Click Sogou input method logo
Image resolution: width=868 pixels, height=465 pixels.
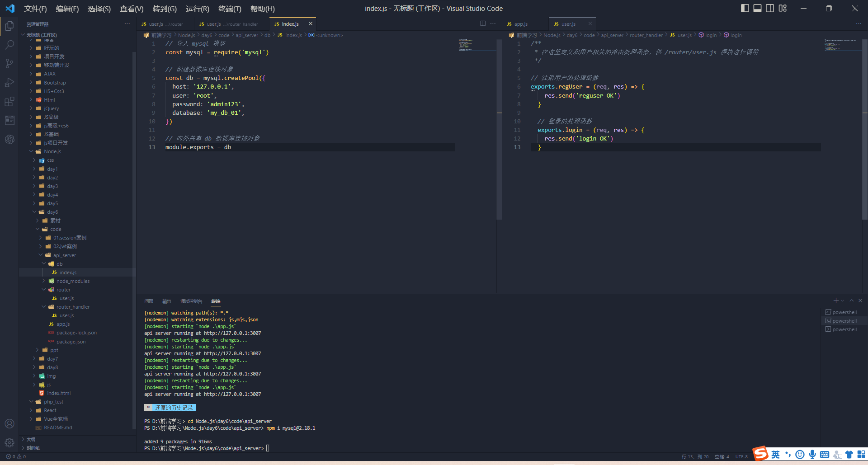point(760,453)
